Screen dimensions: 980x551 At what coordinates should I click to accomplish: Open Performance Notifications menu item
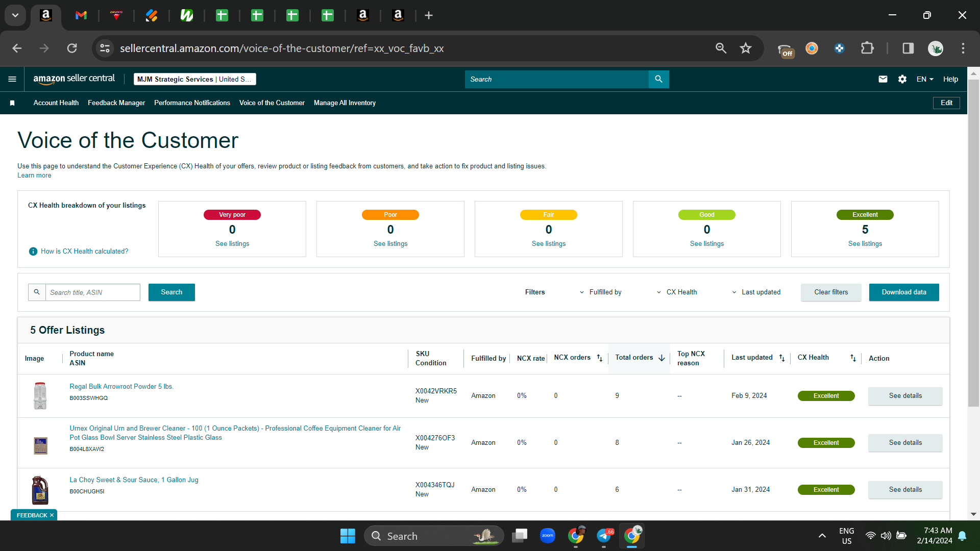[x=192, y=103]
